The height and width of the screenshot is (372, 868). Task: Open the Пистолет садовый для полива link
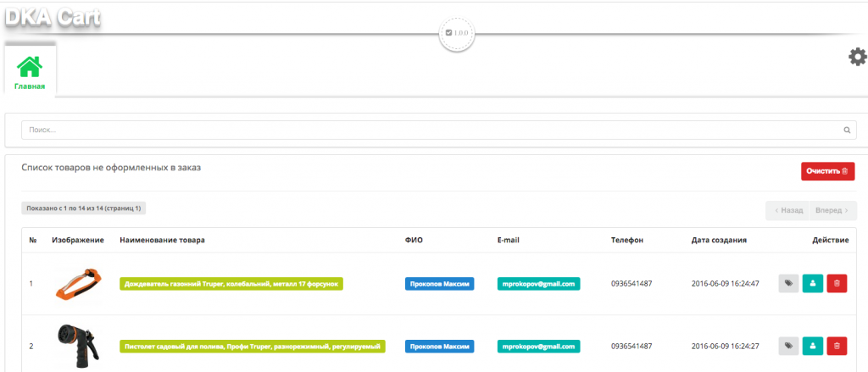pos(253,346)
